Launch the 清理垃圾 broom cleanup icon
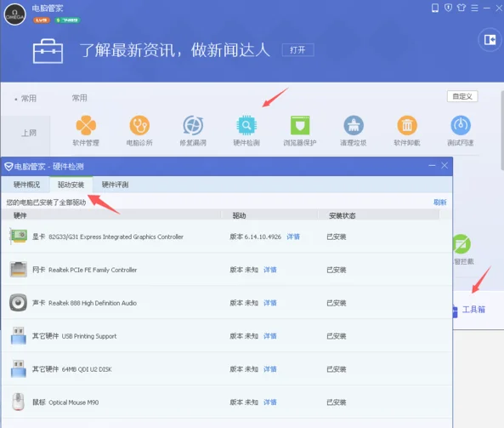The width and height of the screenshot is (504, 428). (354, 125)
